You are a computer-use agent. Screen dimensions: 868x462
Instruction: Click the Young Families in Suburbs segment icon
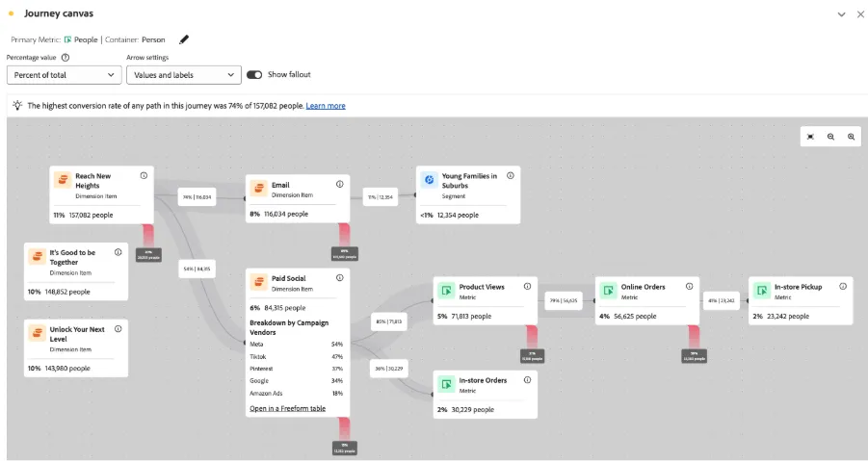(429, 180)
